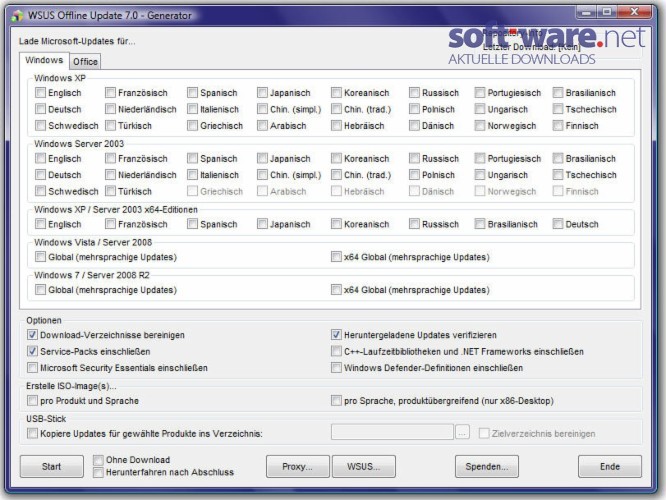Check Spanisch in the x64-Editionen group
666x500 pixels.
tap(193, 224)
